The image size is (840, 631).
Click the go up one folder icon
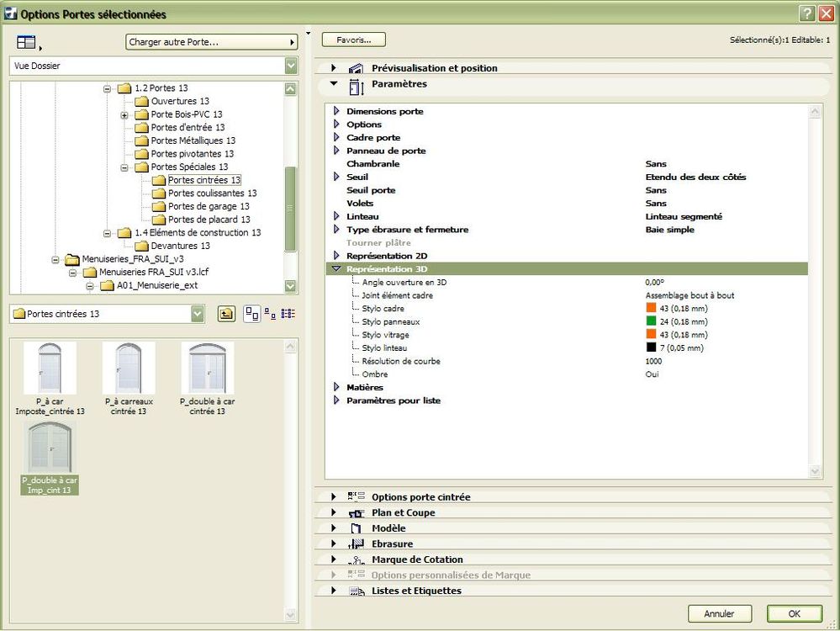click(x=225, y=314)
